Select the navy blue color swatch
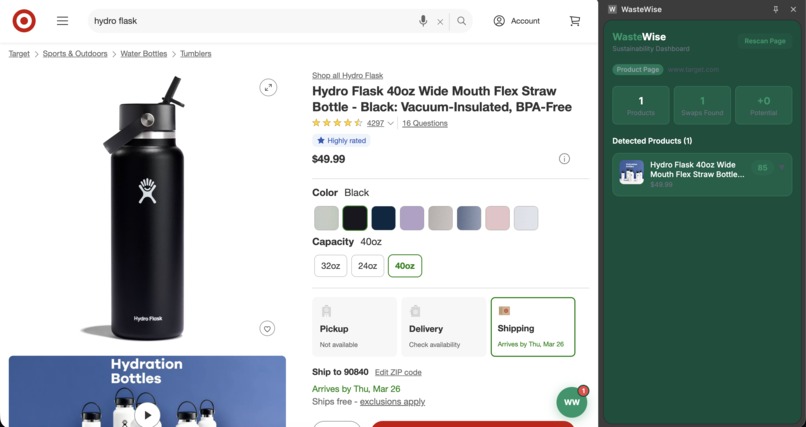Viewport: 806px width, 427px height. click(383, 218)
